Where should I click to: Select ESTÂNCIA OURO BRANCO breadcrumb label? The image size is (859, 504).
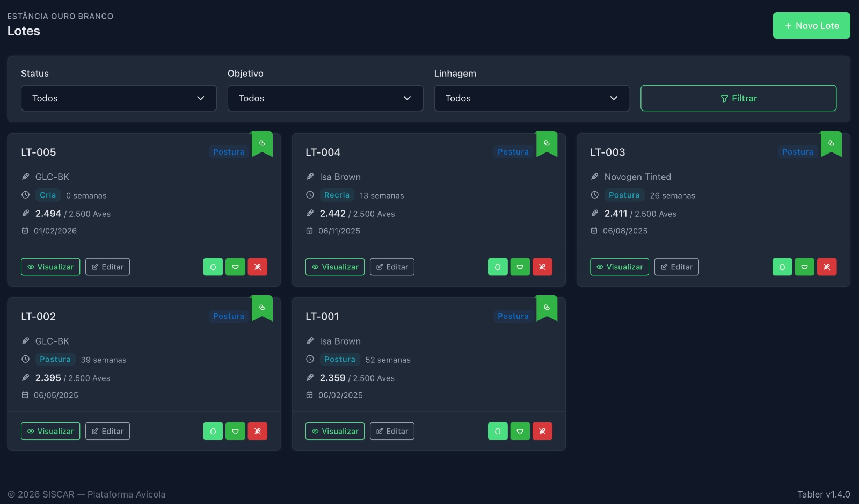pyautogui.click(x=61, y=16)
